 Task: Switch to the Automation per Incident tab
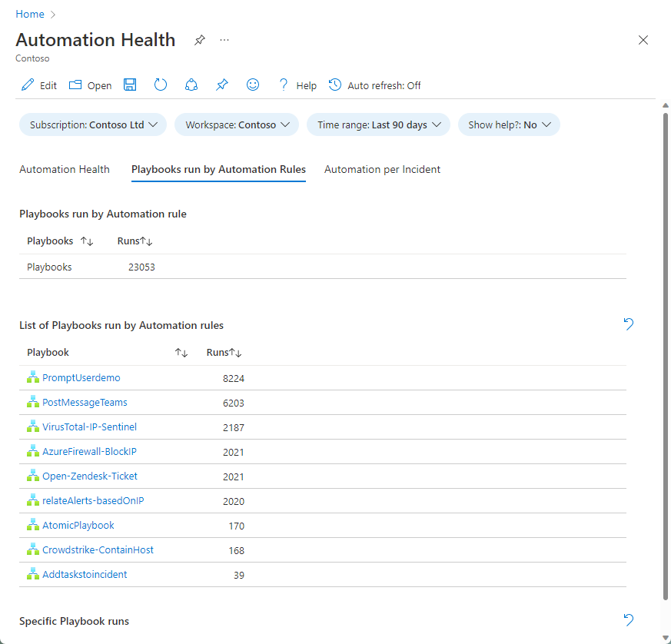(382, 169)
